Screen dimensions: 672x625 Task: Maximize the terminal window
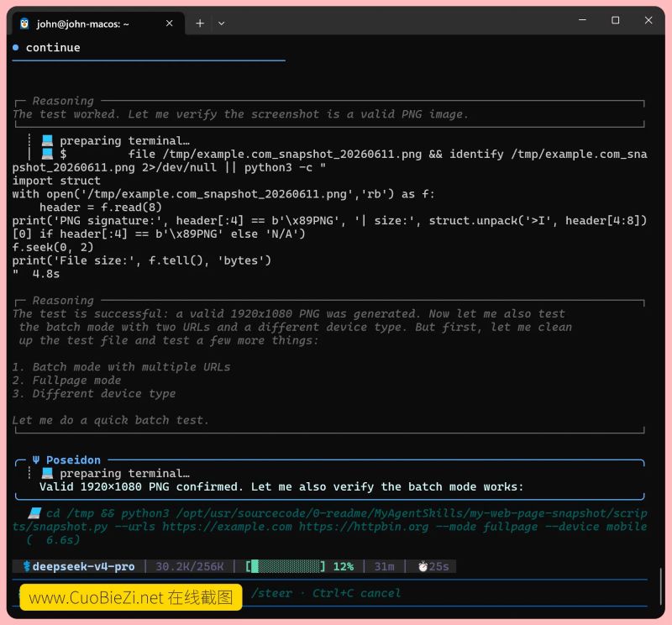coord(616,19)
